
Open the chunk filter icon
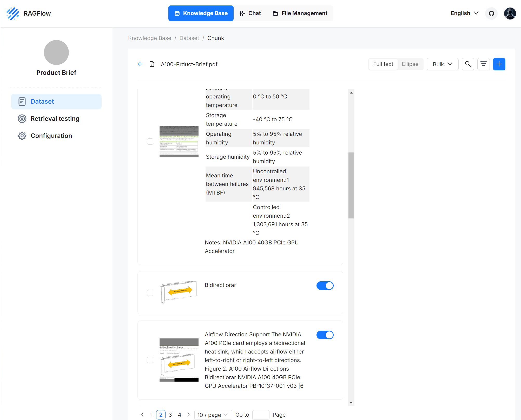pos(483,64)
